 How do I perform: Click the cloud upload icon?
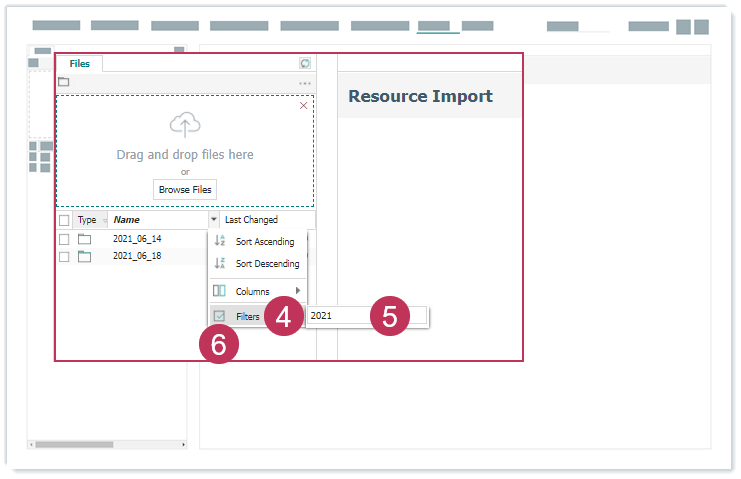pos(185,125)
